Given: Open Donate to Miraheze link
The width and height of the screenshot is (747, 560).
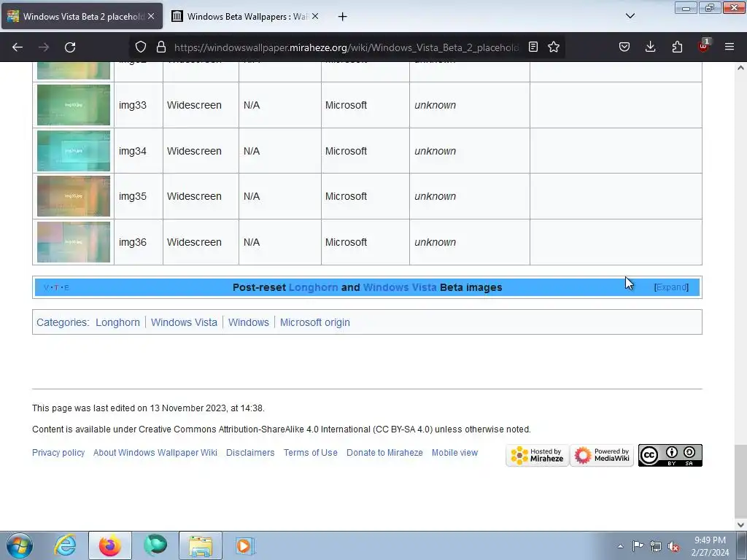Looking at the screenshot, I should (x=384, y=453).
